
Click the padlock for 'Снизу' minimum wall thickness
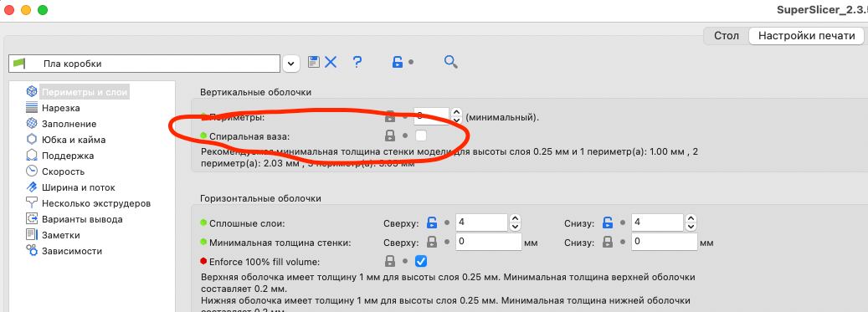tap(608, 243)
